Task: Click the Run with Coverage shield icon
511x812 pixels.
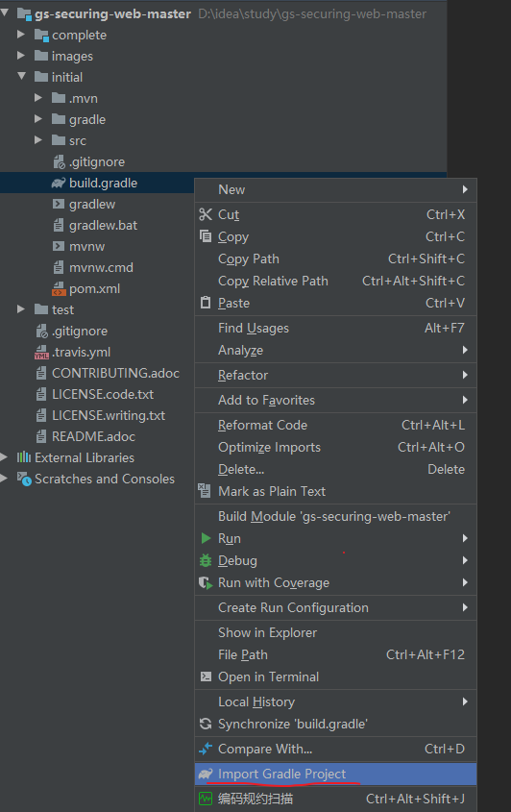Action: [x=206, y=582]
